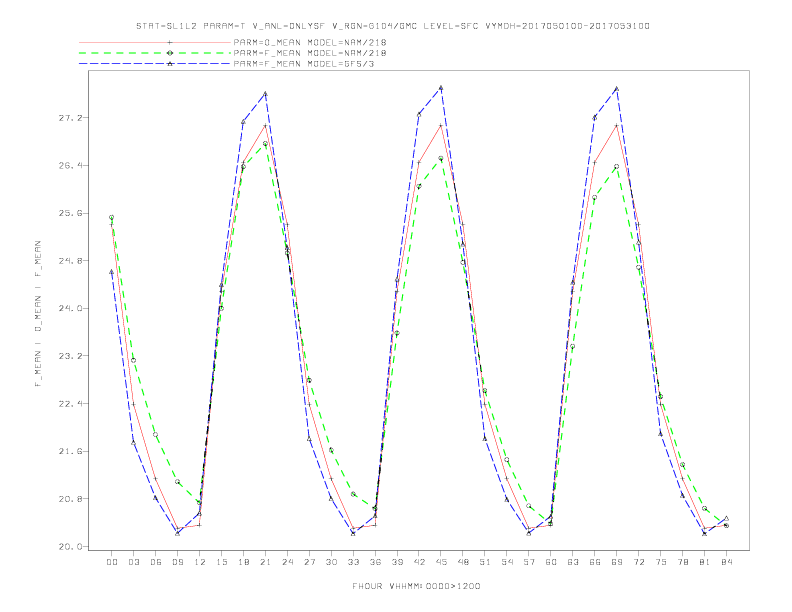Click the y-axis tick label 20.8
This screenshot has height=612, width=792.
[x=69, y=498]
